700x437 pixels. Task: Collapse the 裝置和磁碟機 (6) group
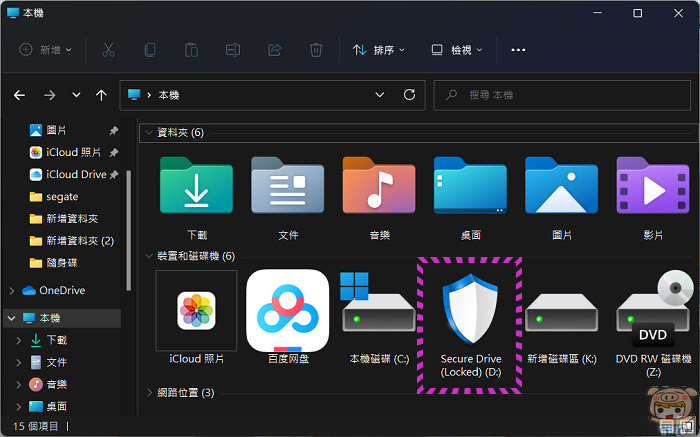click(x=149, y=256)
